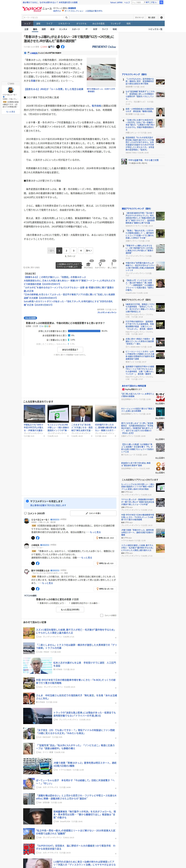Open the ログイン link
The height and width of the screenshot is (868, 186).
click(57, 11)
